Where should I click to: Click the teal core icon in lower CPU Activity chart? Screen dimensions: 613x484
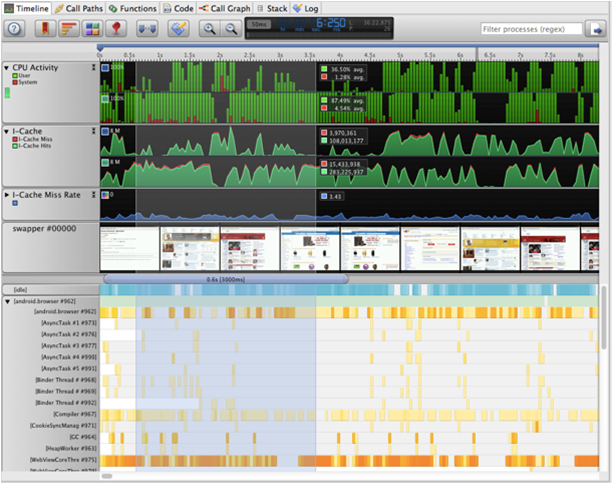tap(105, 99)
